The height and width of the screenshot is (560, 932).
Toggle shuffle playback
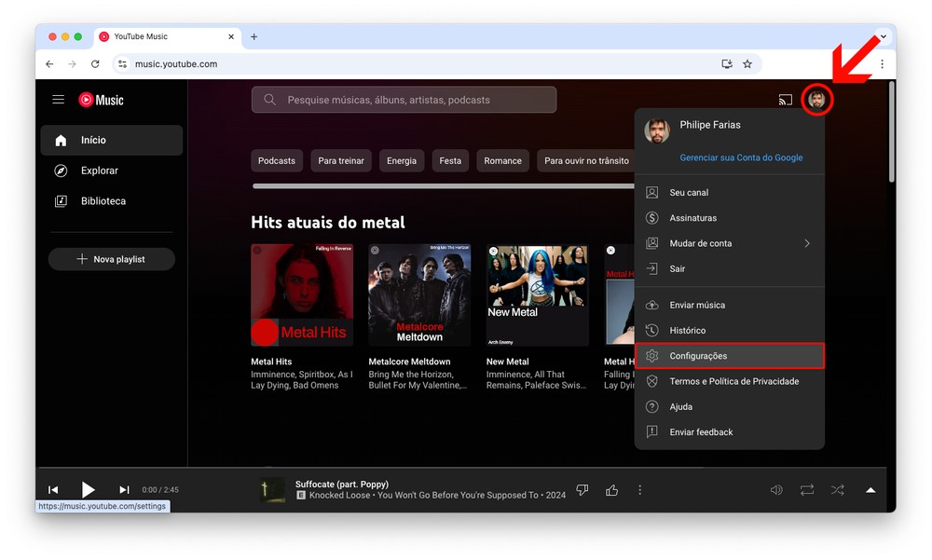[x=838, y=489]
